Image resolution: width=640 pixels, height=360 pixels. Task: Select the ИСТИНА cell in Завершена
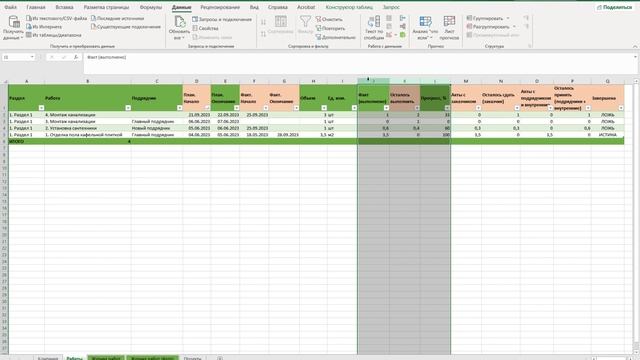607,134
